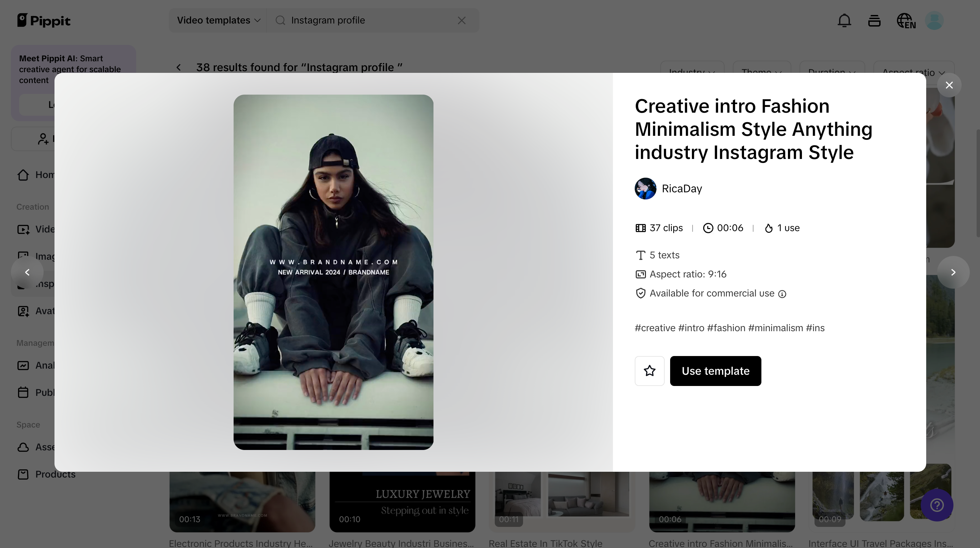Collapse the sidebar with the left arrow
Image resolution: width=980 pixels, height=548 pixels.
27,272
